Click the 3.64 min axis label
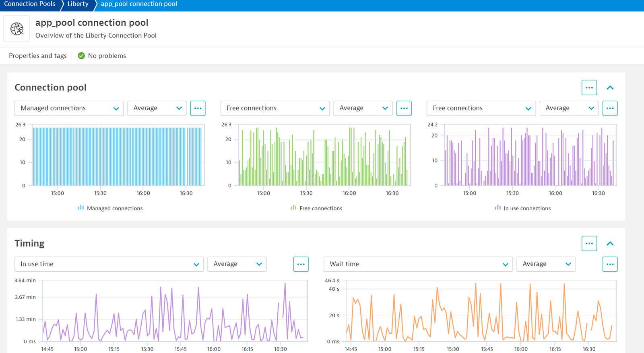This screenshot has height=353, width=644. point(25,281)
